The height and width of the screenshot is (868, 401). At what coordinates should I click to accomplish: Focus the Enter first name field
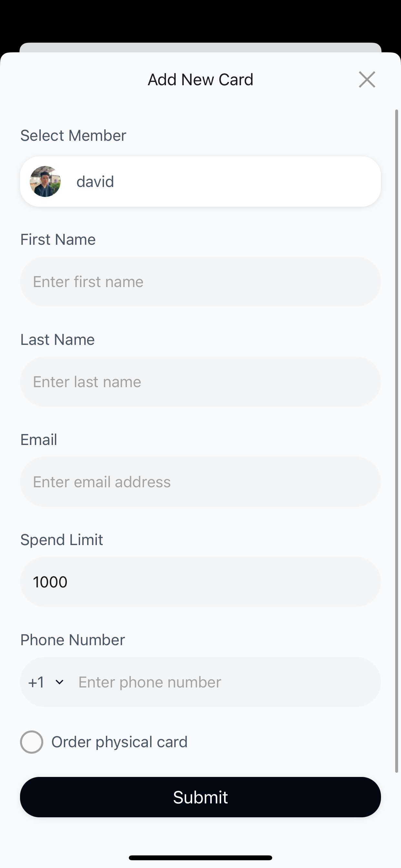tap(200, 282)
